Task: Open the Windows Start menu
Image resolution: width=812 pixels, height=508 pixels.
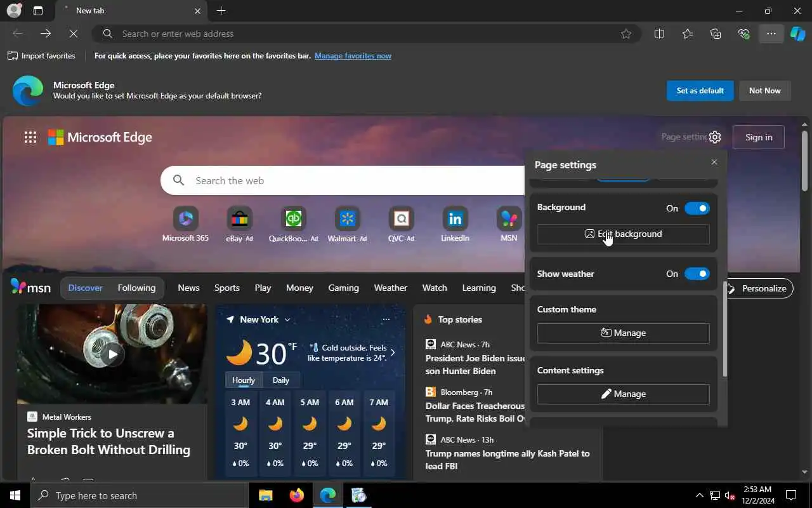Action: 15,495
